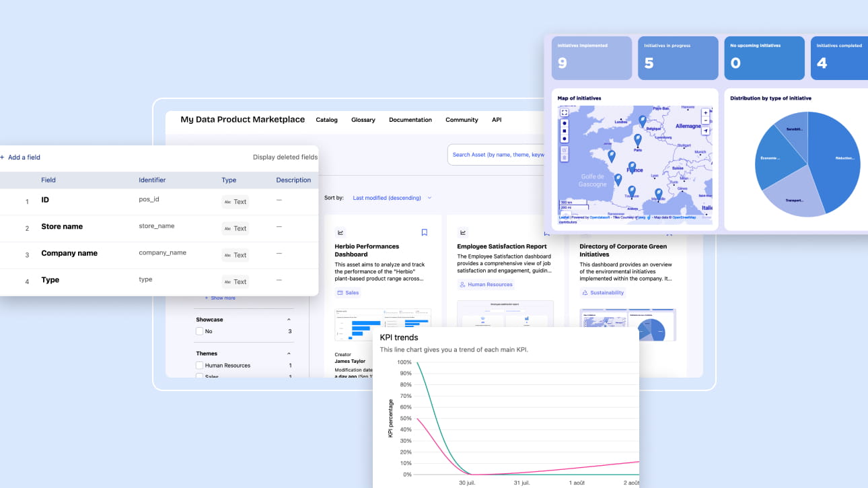Collapse the Themes filter section
The image size is (868, 488).
[x=289, y=353]
